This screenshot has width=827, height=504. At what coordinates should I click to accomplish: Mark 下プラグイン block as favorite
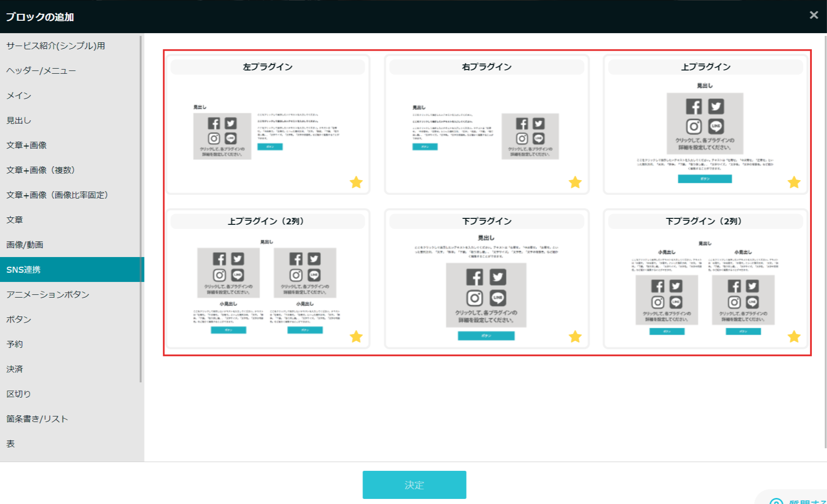coord(575,337)
